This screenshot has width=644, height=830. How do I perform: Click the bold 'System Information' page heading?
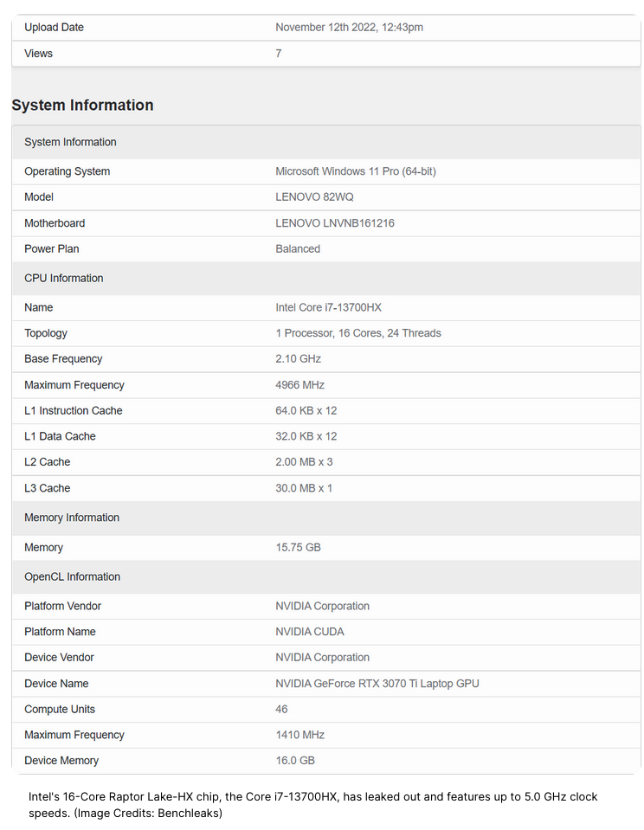82,105
